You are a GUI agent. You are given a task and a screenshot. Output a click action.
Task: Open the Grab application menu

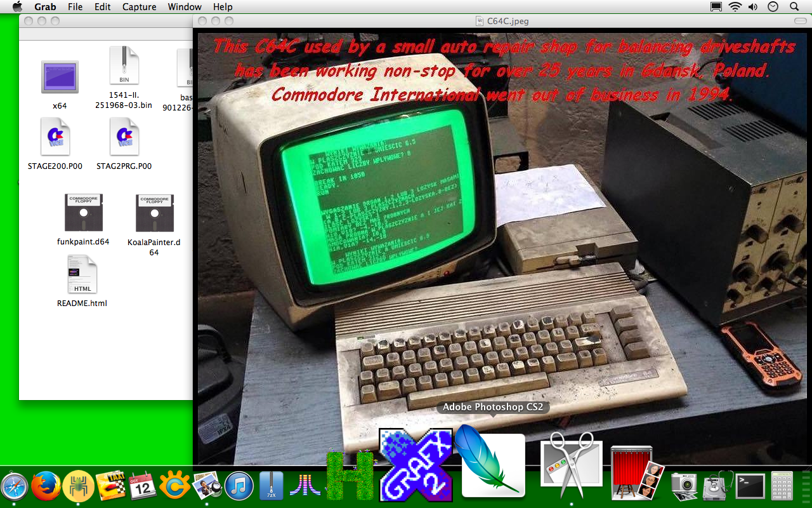pos(45,7)
